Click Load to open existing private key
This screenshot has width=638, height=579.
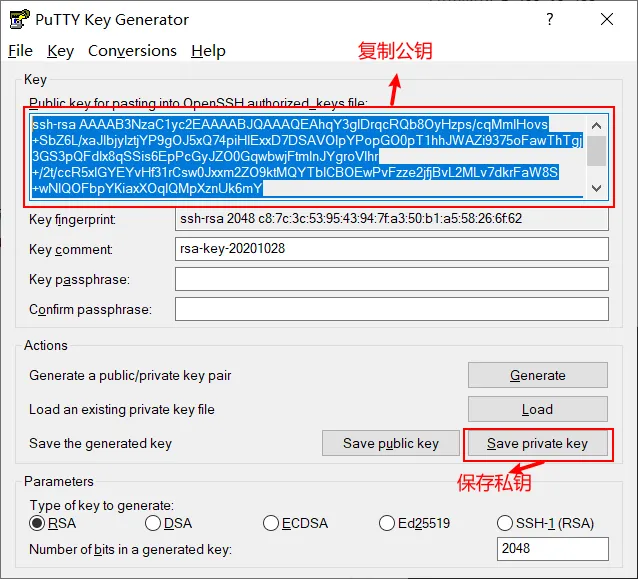tap(537, 409)
